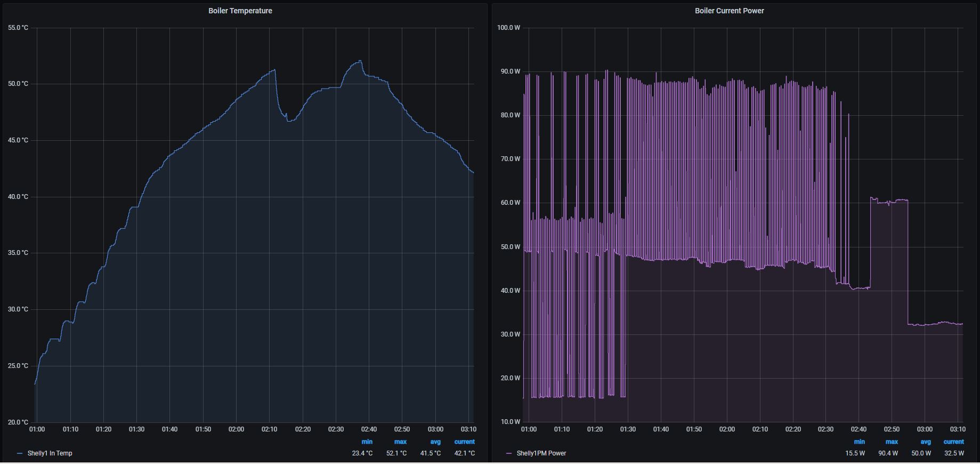Click the 23.4 °C min value in legend

[x=362, y=453]
